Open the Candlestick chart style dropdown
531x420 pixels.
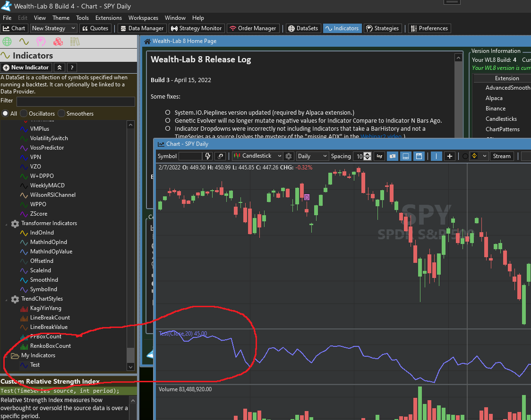[258, 156]
